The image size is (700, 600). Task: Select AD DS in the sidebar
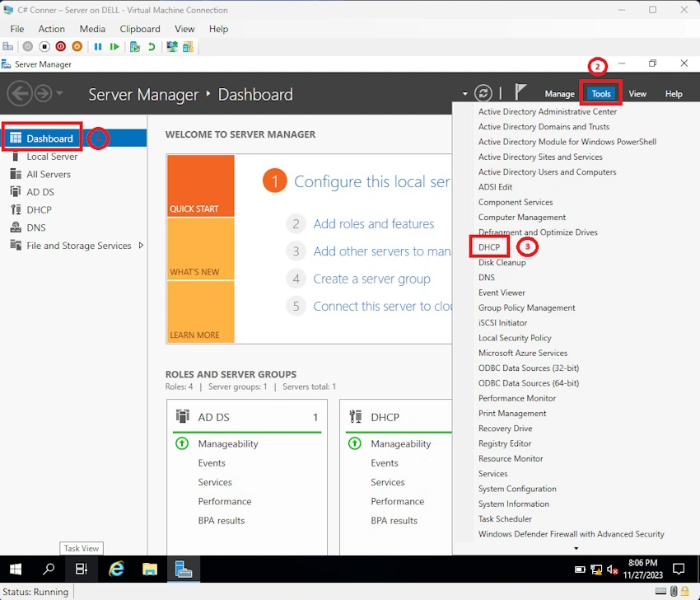tap(40, 192)
